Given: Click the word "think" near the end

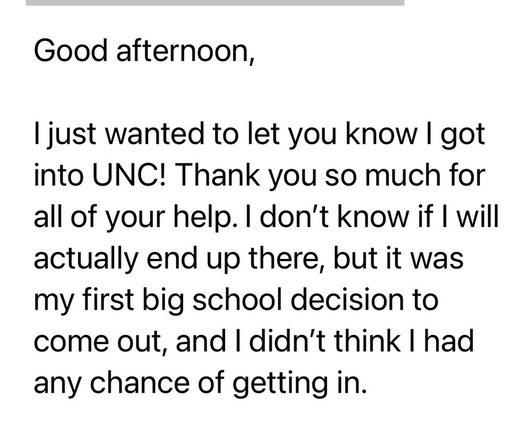Looking at the screenshot, I should click(367, 341).
